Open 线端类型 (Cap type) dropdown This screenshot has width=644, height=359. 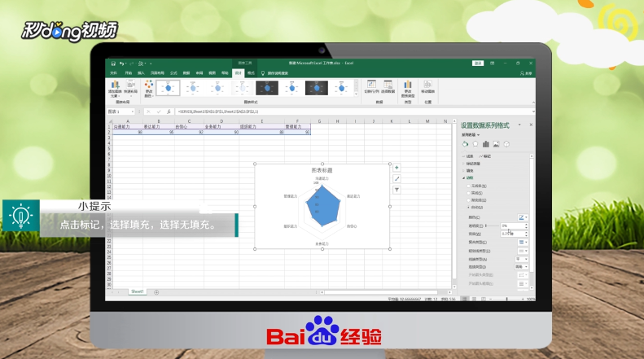coord(522,259)
